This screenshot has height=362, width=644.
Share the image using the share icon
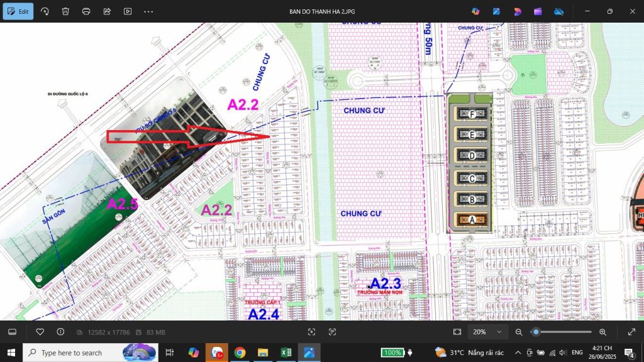point(107,11)
